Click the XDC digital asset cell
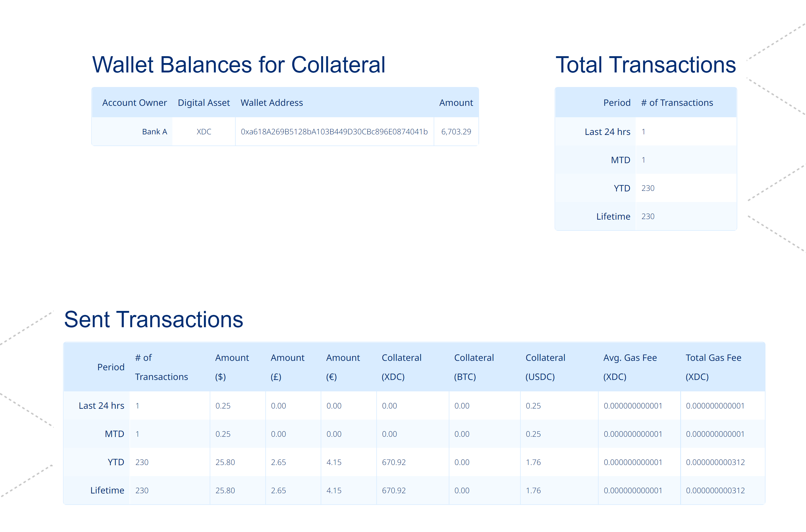 click(204, 132)
